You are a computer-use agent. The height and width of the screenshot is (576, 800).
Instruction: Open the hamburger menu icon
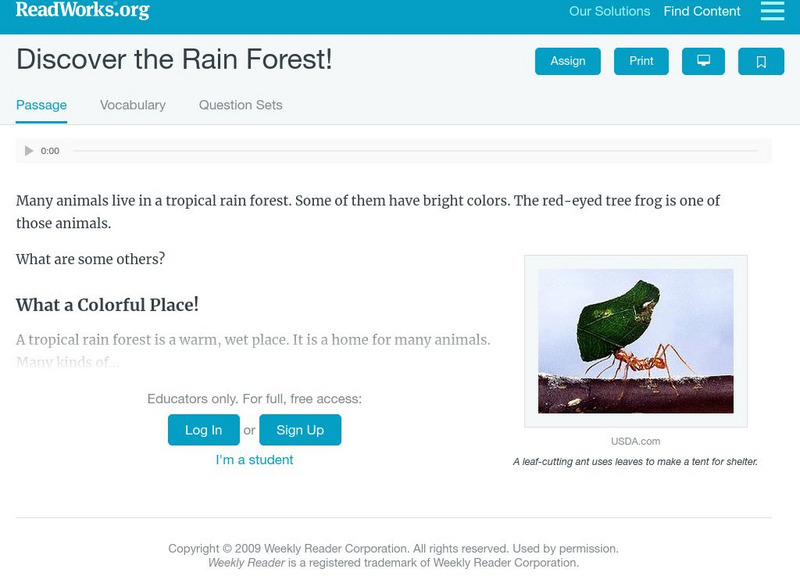tap(772, 11)
